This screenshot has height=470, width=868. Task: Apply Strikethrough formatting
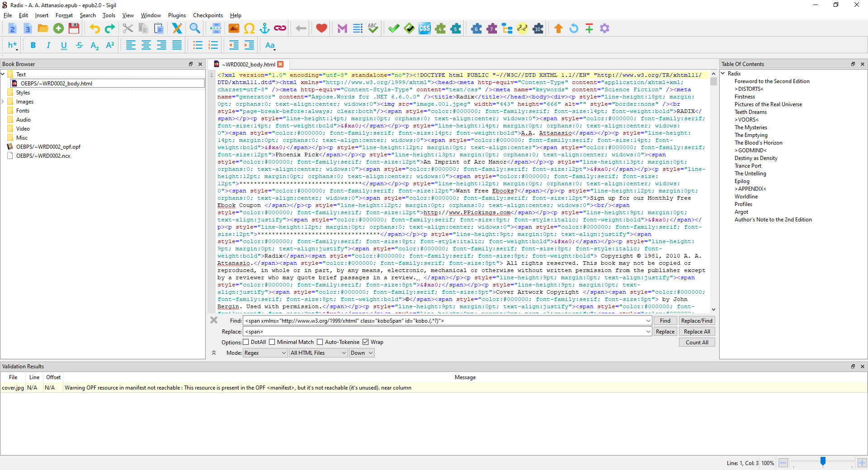[79, 45]
